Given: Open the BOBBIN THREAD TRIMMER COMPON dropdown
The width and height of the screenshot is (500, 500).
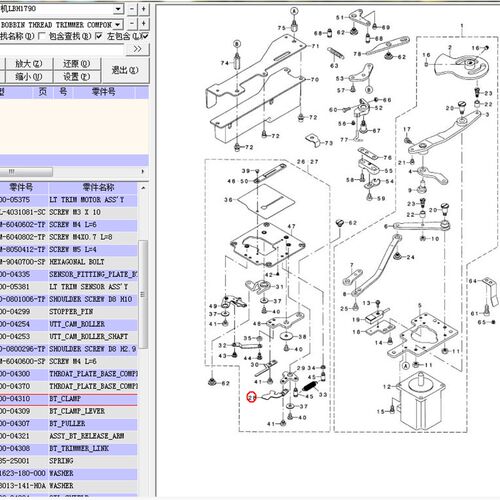Looking at the screenshot, I should [117, 25].
